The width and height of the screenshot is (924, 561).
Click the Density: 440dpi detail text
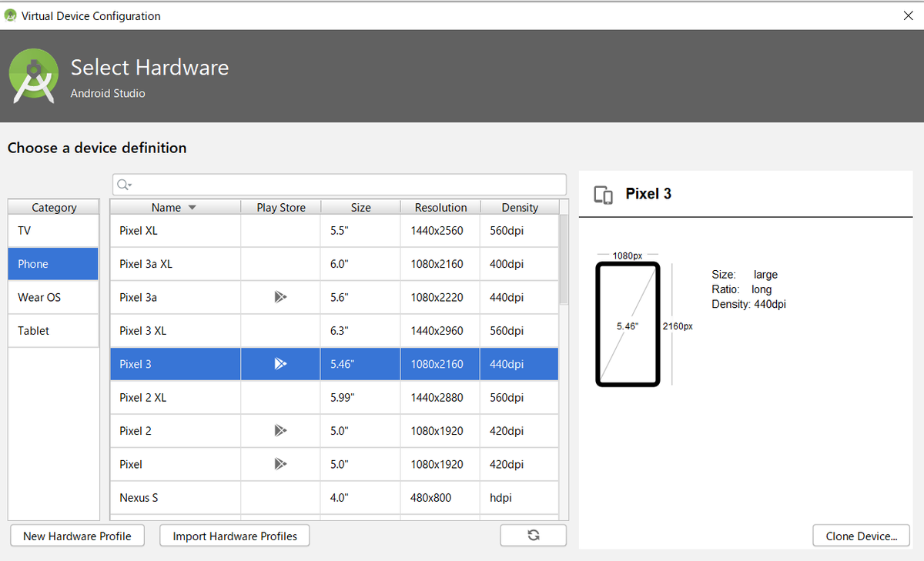tap(748, 304)
